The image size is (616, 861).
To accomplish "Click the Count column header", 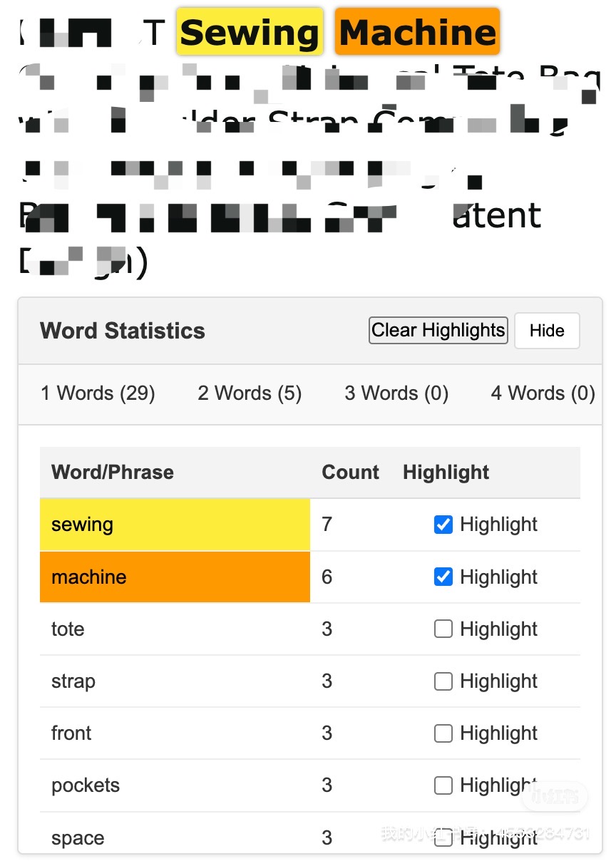I will [350, 473].
